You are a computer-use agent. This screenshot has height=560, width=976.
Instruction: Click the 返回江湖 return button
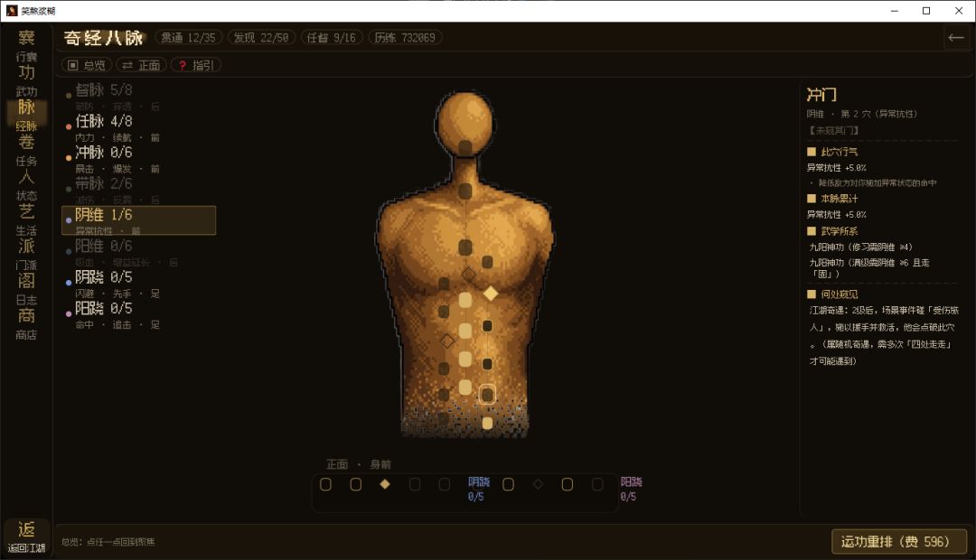pos(26,537)
